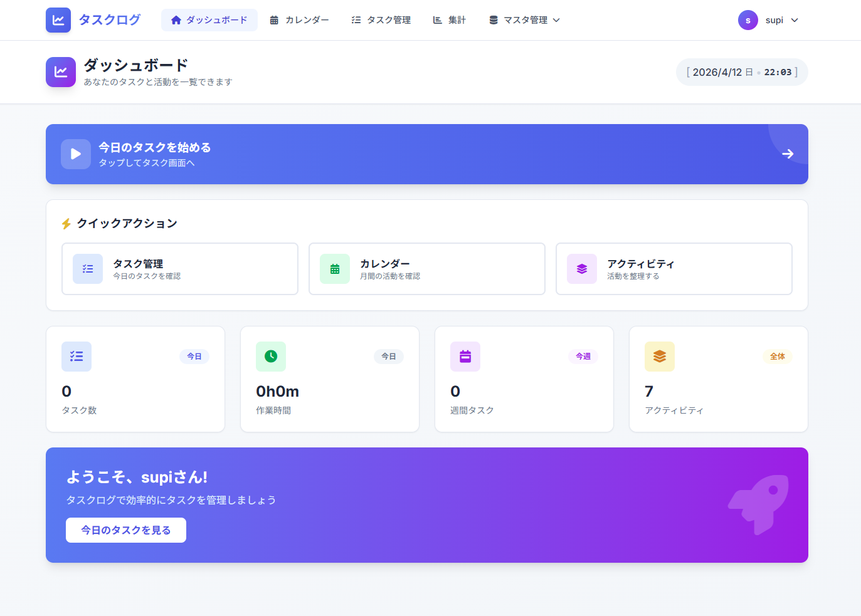Click the user avatar circle labeled s

click(x=747, y=20)
